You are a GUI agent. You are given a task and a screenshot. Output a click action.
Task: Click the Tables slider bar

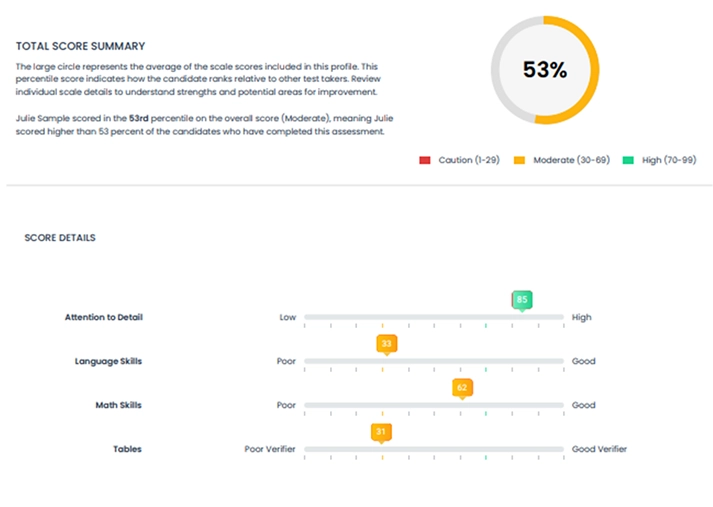point(433,449)
